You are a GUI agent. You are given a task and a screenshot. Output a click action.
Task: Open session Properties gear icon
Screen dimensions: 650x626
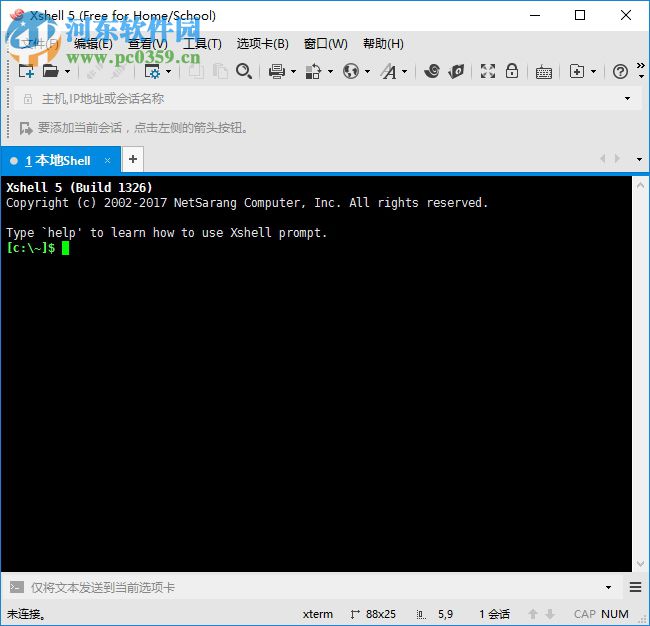[x=152, y=71]
